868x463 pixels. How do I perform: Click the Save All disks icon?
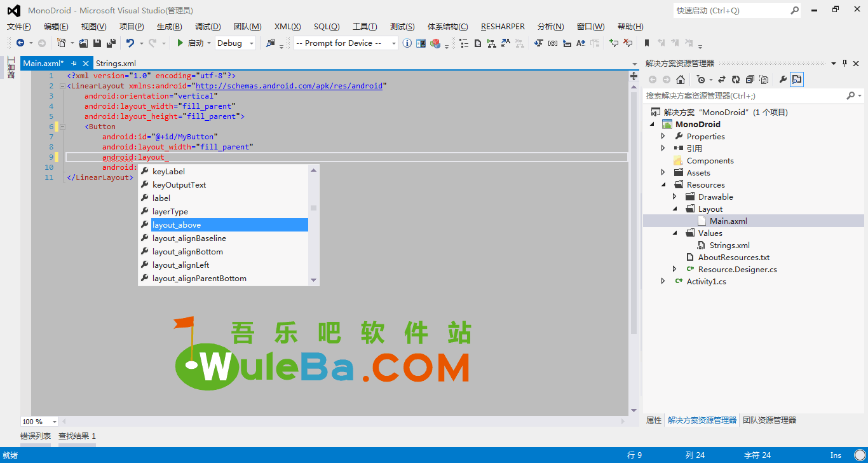111,43
